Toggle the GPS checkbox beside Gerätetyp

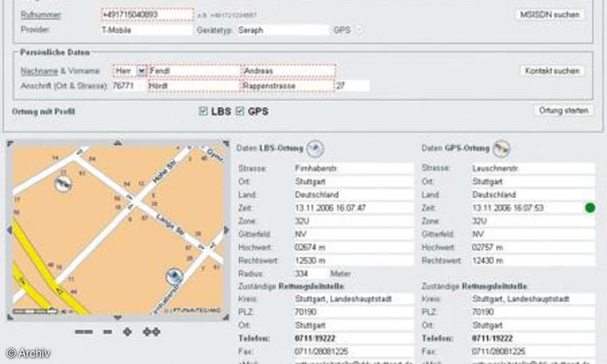point(359,30)
